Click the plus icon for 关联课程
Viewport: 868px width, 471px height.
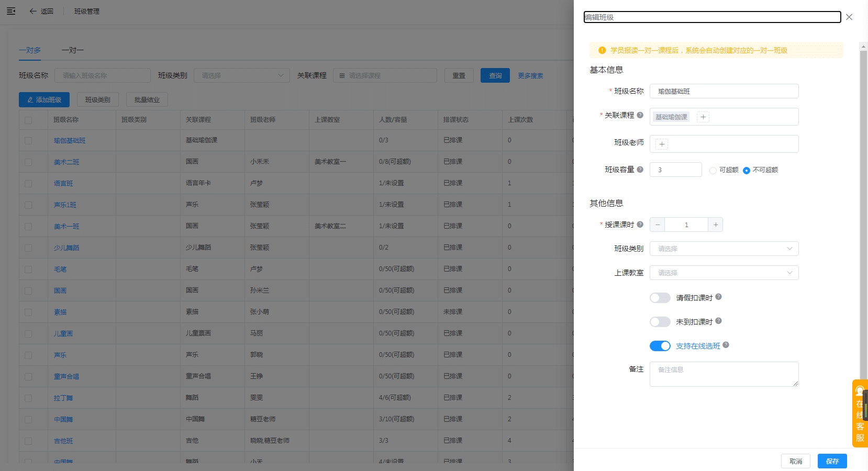(x=703, y=117)
